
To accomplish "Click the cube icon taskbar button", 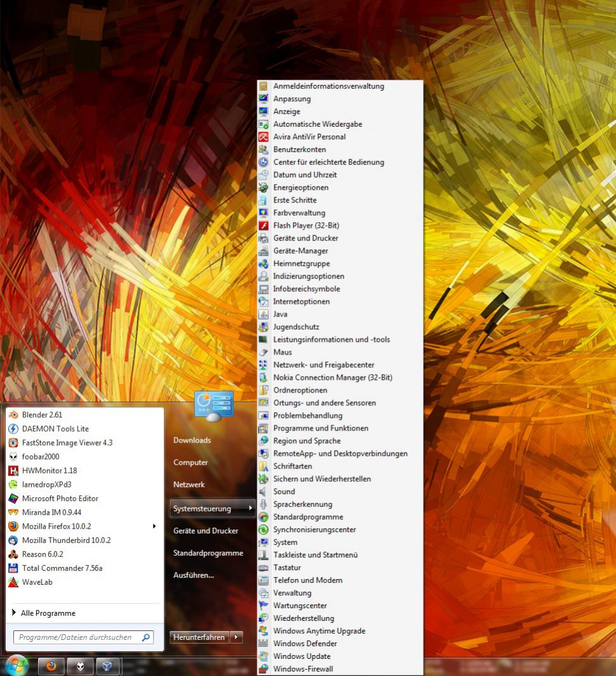I will (108, 666).
